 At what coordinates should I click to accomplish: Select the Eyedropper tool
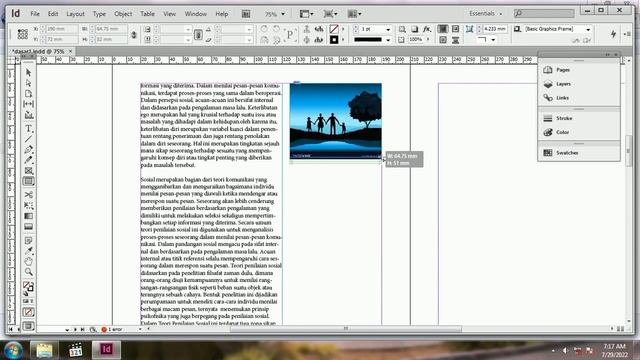click(28, 251)
